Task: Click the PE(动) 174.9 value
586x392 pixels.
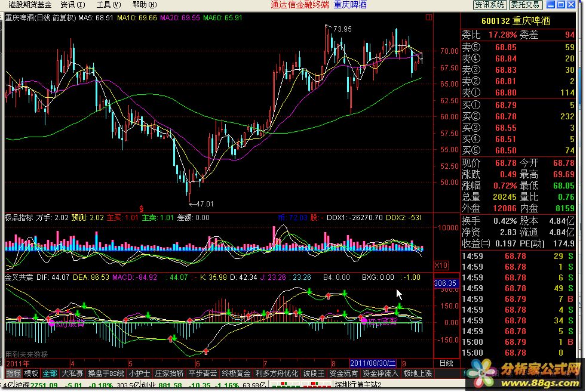Action: 563,244
